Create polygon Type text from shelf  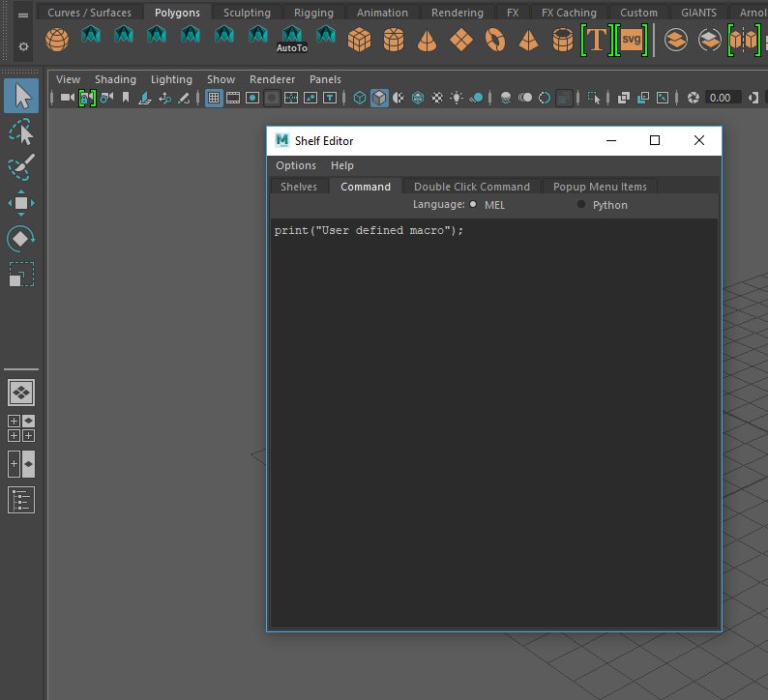point(597,41)
